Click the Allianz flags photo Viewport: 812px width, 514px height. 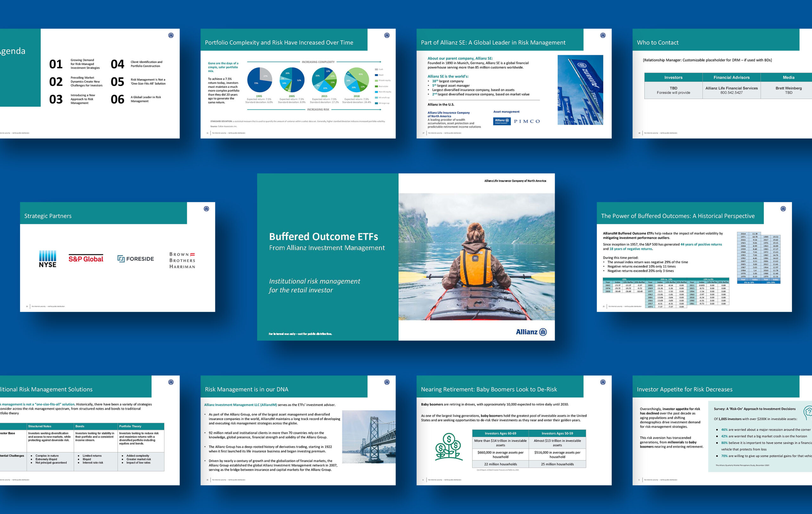(x=580, y=90)
